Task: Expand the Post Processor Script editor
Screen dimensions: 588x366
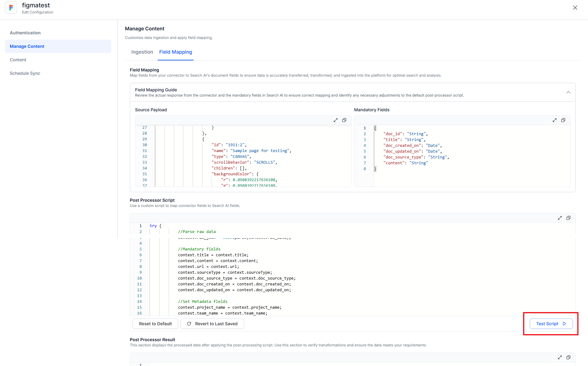Action: point(560,218)
